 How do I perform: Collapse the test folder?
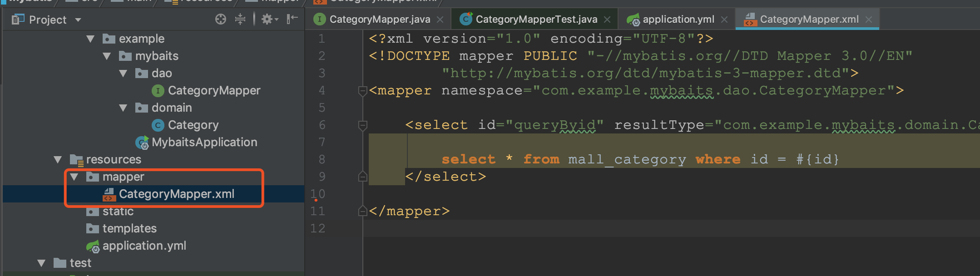(41, 263)
